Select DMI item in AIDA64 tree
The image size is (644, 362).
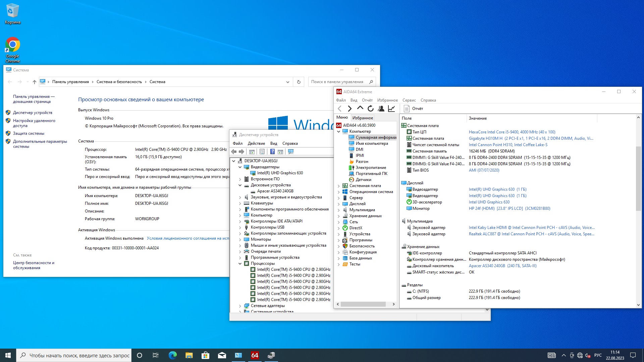[356, 149]
